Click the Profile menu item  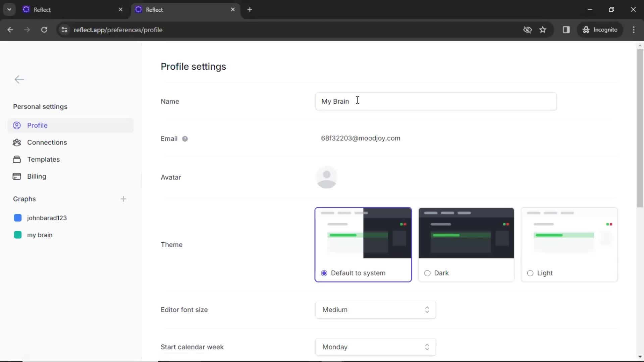tap(37, 125)
